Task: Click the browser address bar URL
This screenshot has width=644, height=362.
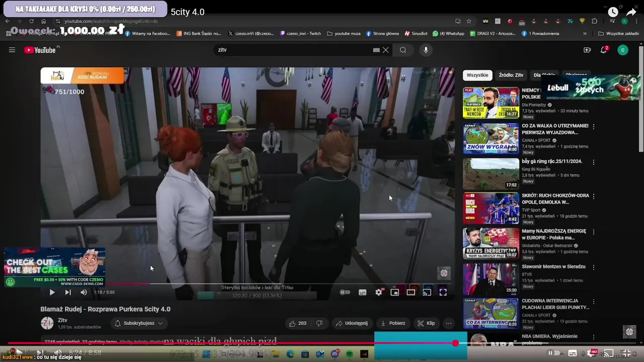Action: (x=111, y=21)
